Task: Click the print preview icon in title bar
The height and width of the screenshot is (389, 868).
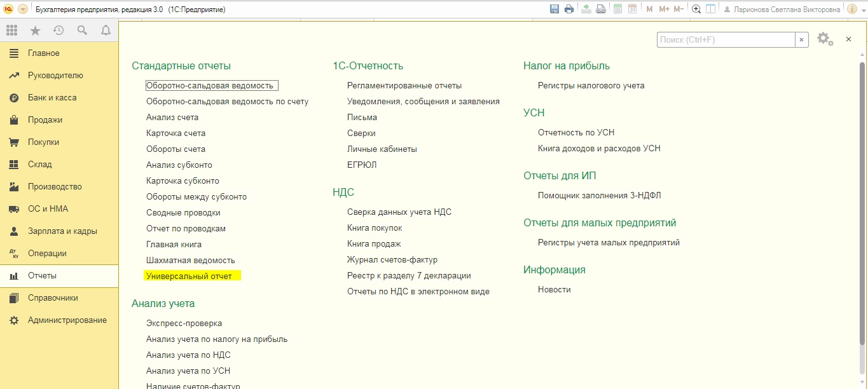Action: coord(600,9)
